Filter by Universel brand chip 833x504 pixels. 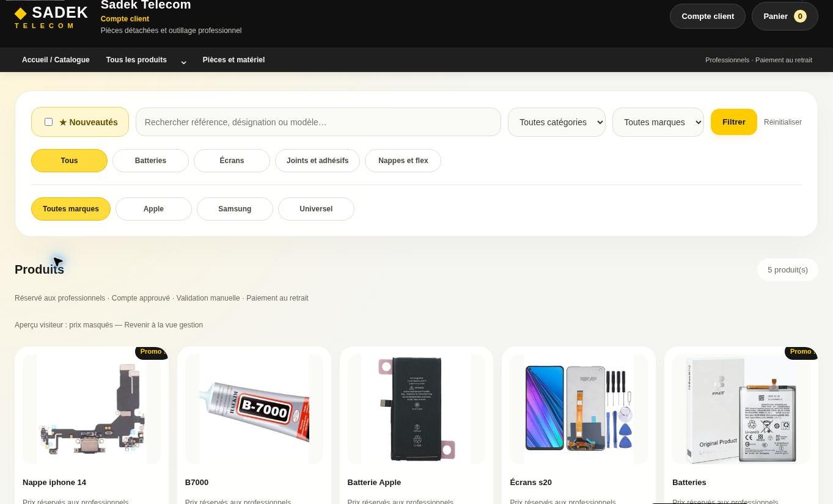(x=316, y=209)
